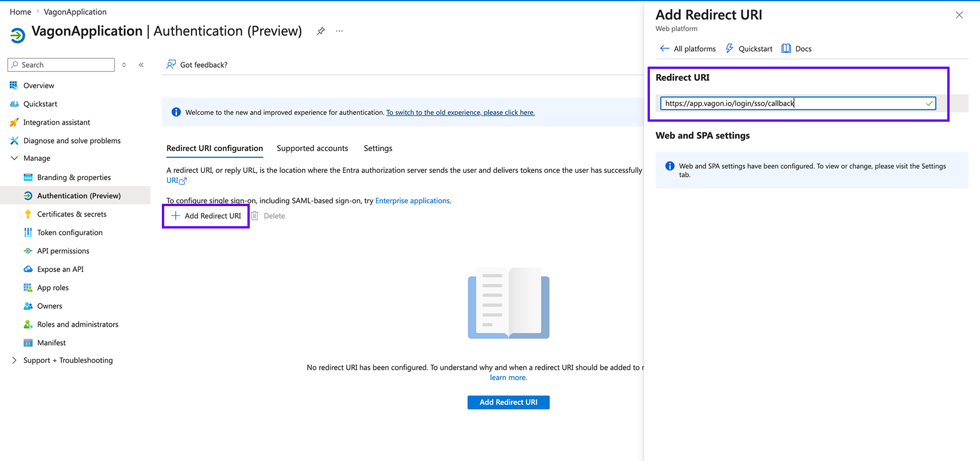Close the Add Redirect URI panel
The width and height of the screenshot is (980, 461).
(959, 15)
